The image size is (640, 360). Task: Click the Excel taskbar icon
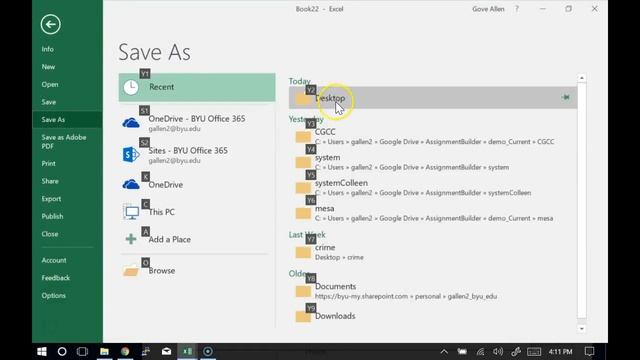[x=187, y=351]
